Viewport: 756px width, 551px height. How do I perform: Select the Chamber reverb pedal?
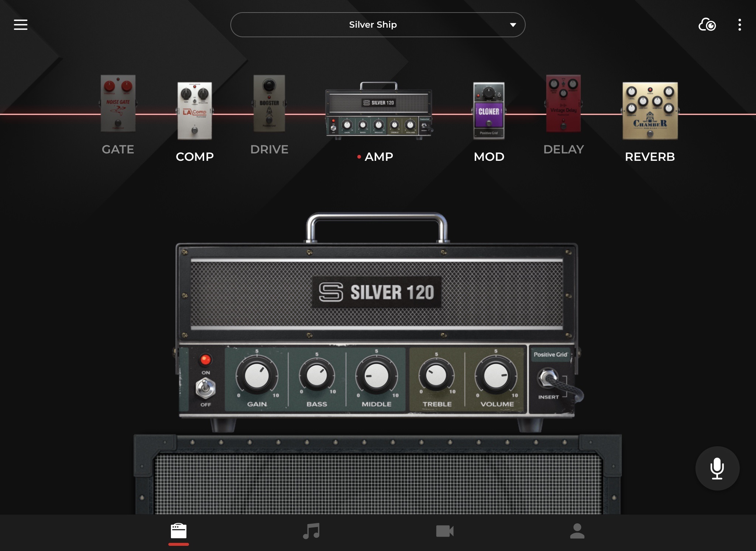(x=650, y=111)
